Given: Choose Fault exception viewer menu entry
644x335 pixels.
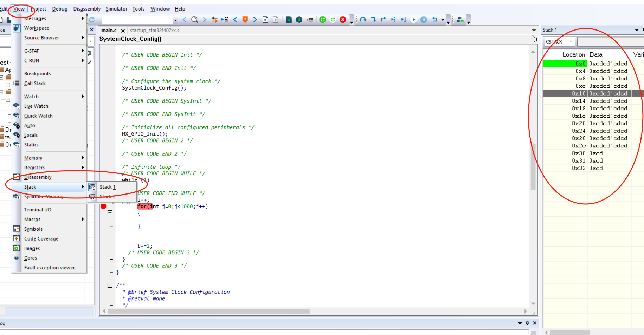Looking at the screenshot, I should point(49,268).
